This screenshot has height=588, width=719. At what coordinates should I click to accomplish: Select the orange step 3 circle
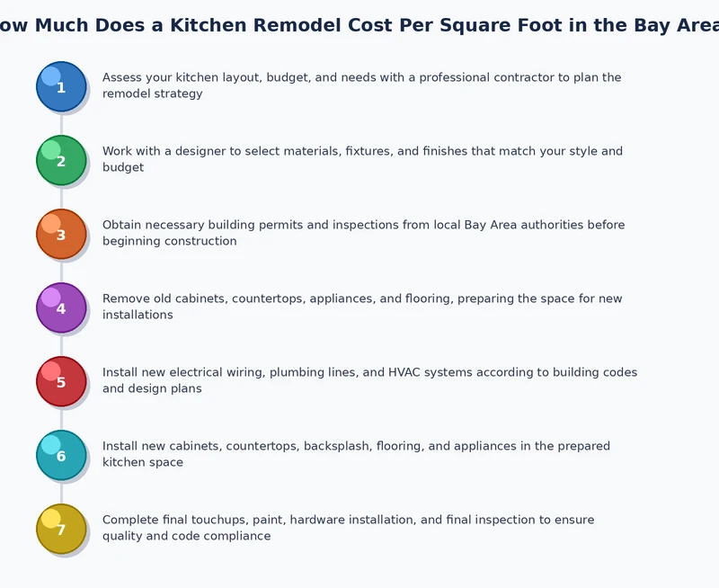point(61,235)
